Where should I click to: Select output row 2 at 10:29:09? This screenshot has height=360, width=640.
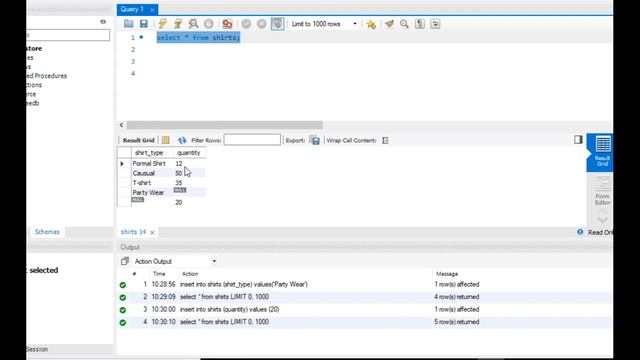[x=363, y=297]
